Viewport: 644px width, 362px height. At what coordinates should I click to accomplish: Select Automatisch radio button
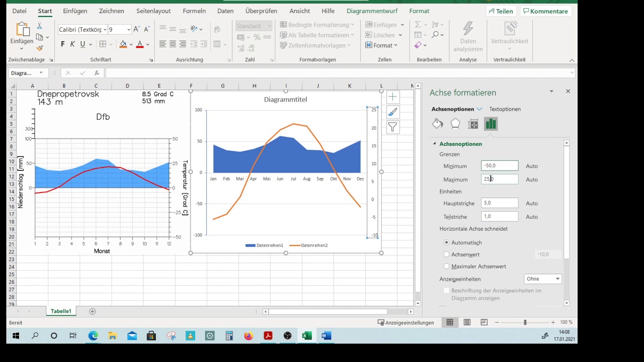coord(446,242)
